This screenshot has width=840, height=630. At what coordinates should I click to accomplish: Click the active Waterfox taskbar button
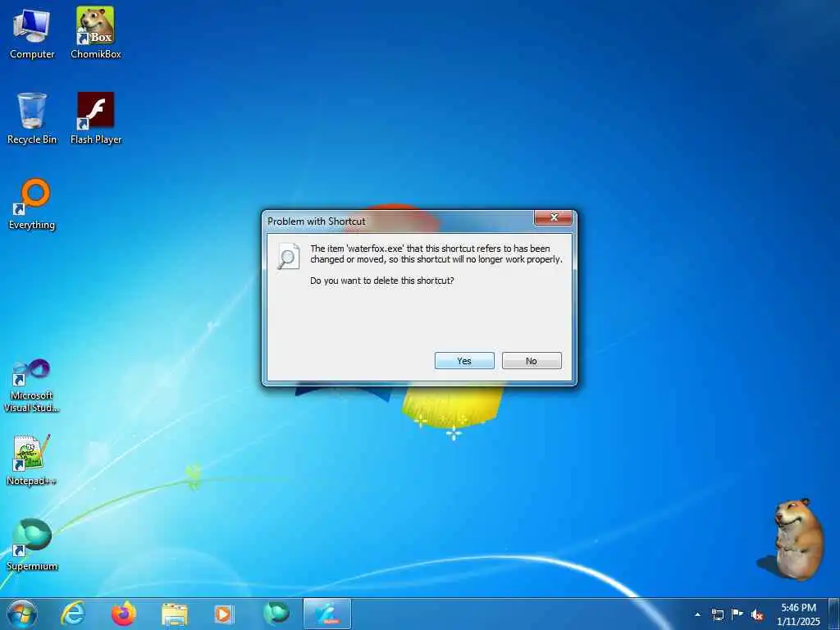pos(327,614)
